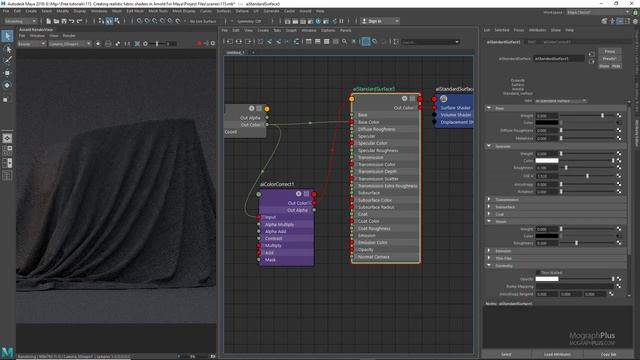
Task: Click the Focus button
Action: click(610, 51)
